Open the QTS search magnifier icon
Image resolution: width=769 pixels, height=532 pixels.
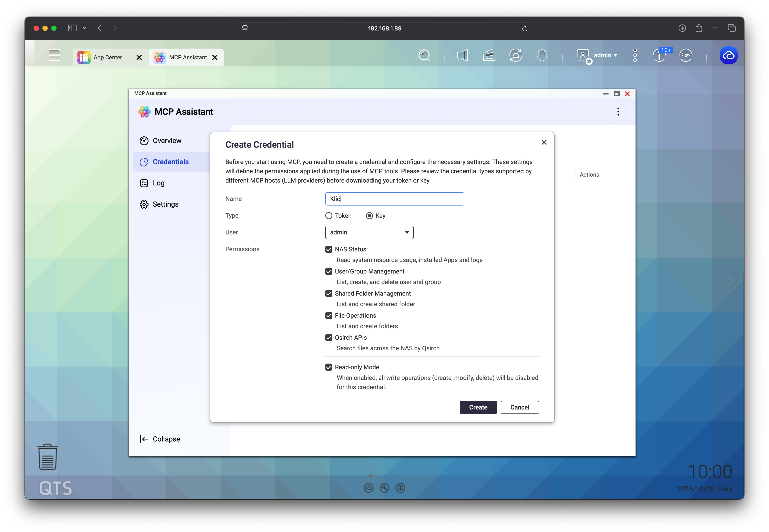point(424,55)
